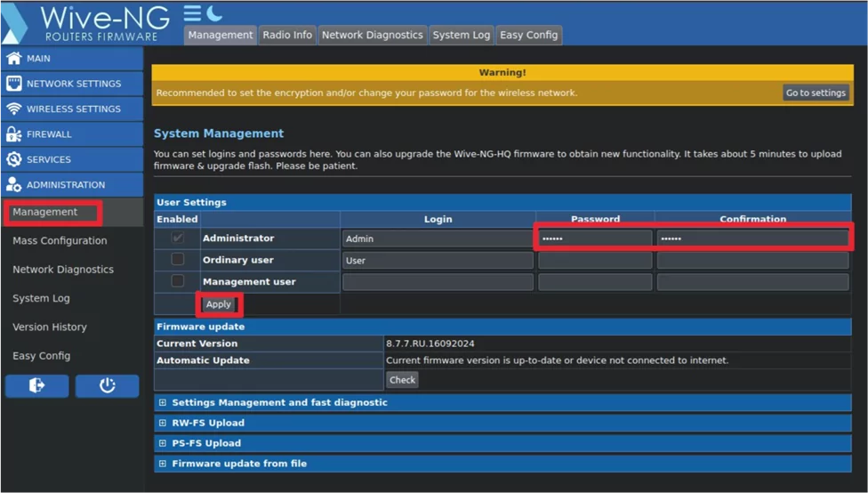This screenshot has width=868, height=493.
Task: Enable the Management user checkbox
Action: (178, 281)
